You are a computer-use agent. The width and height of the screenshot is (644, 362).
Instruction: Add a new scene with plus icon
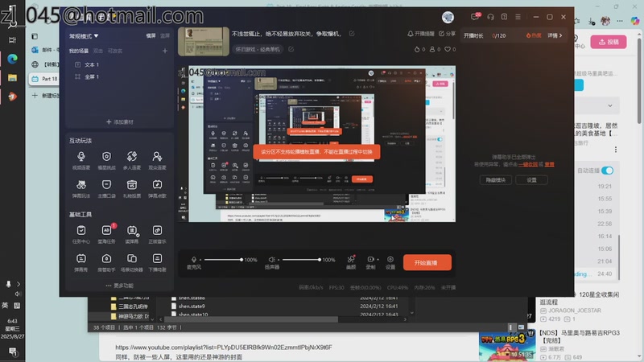[x=165, y=51]
